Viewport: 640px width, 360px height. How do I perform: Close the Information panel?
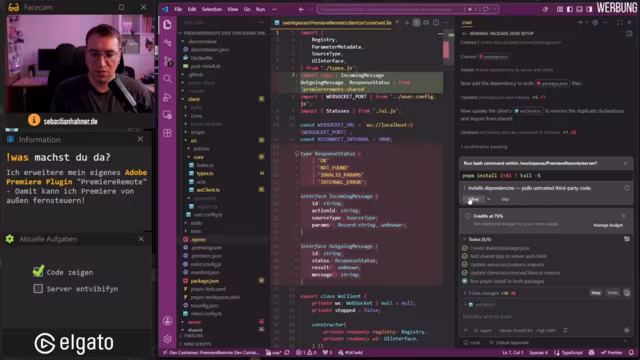click(x=140, y=139)
